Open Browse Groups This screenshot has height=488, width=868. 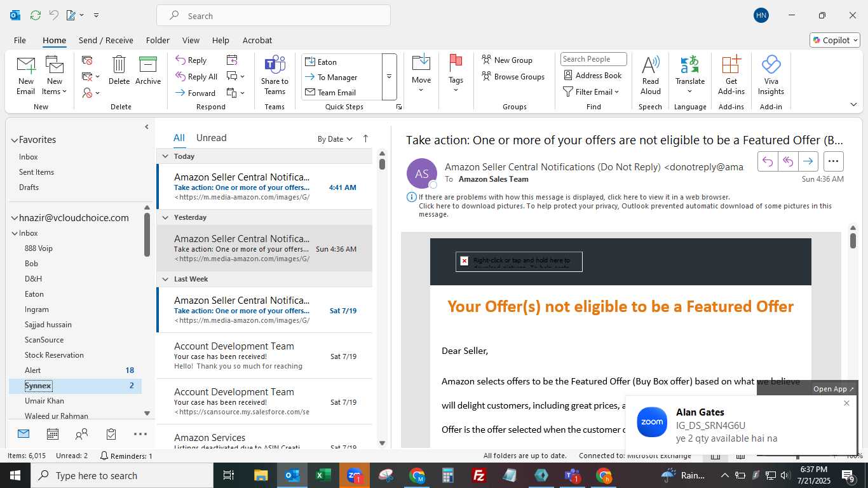[x=513, y=76]
